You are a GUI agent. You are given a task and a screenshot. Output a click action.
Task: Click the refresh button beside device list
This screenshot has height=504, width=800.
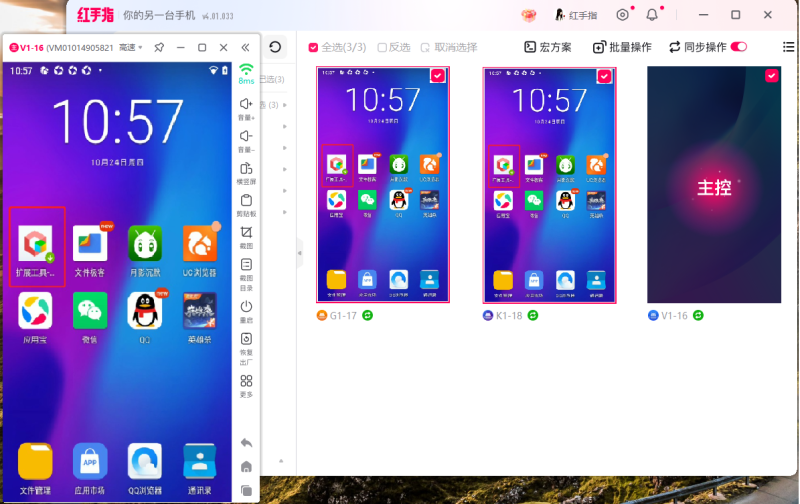275,47
